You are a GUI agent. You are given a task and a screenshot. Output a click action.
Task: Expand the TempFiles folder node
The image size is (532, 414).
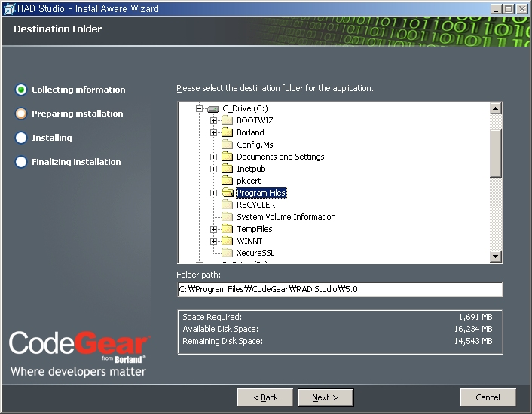coord(214,229)
